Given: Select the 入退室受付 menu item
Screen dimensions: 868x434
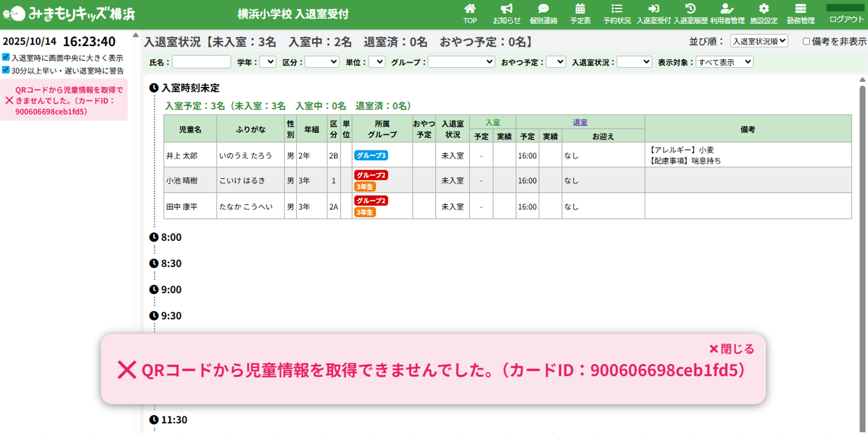Looking at the screenshot, I should coord(653,14).
